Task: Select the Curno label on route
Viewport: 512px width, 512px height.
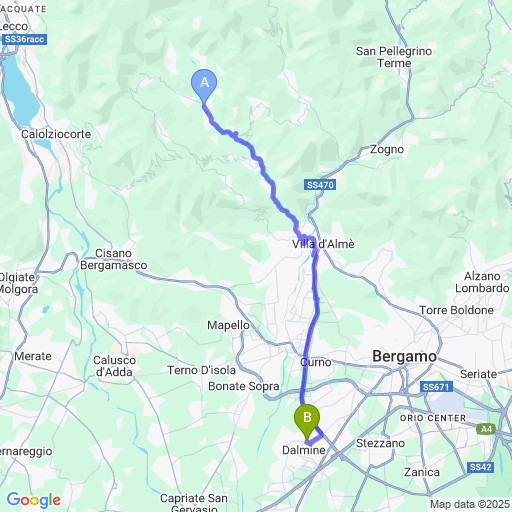Action: tap(316, 362)
